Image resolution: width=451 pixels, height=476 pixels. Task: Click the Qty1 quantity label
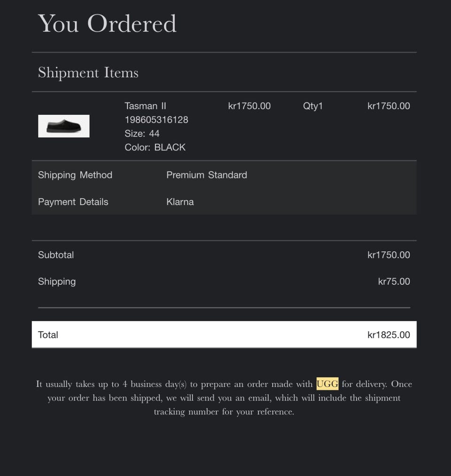tap(313, 106)
